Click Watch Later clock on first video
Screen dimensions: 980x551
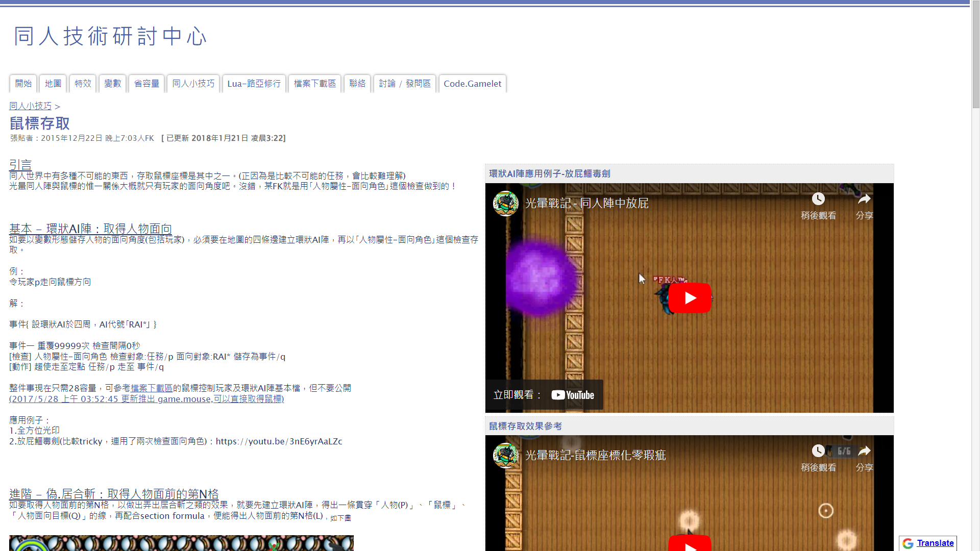click(x=818, y=199)
